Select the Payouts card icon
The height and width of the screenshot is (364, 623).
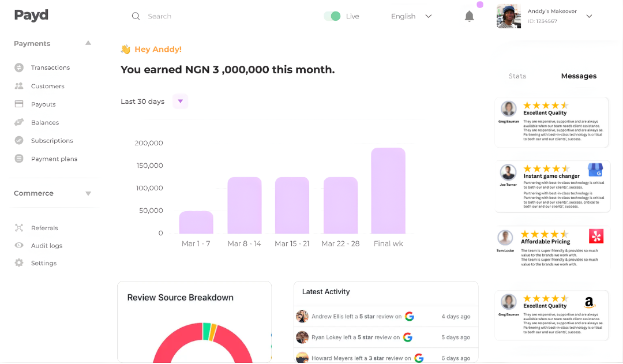(19, 104)
